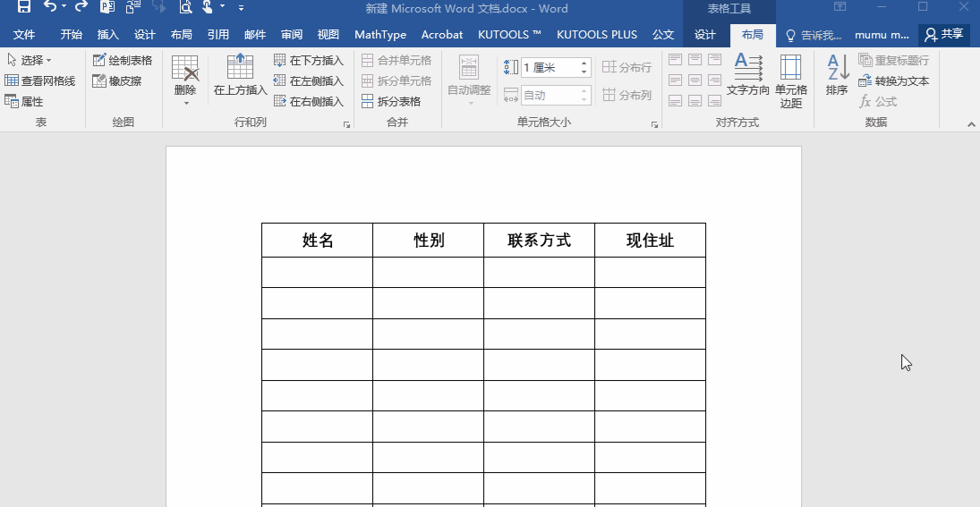Open the 文件 tab
The width and height of the screenshot is (980, 507).
pyautogui.click(x=24, y=34)
